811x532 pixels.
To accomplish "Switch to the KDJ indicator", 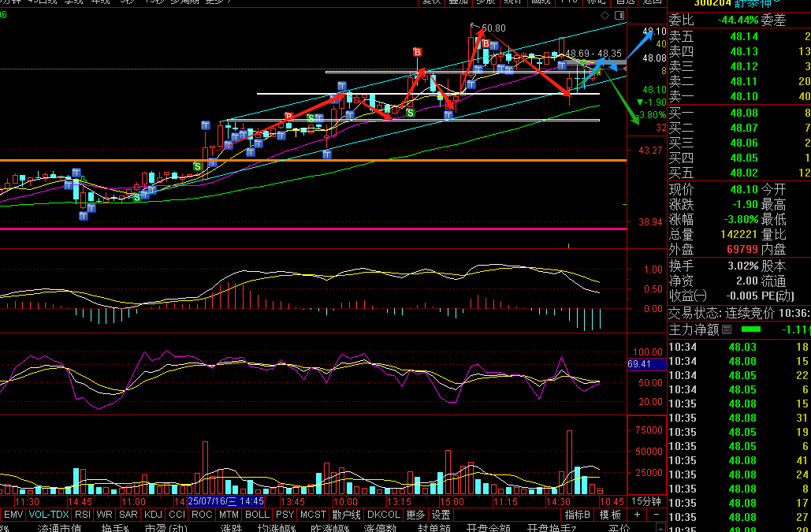I will [153, 515].
